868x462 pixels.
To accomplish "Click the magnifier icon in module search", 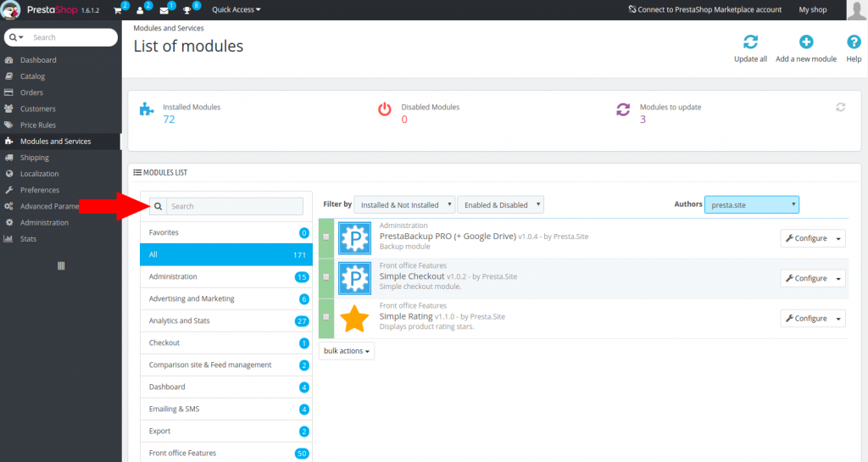I will (158, 206).
